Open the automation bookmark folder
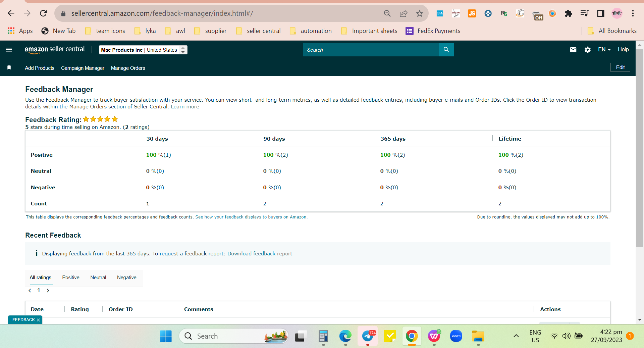This screenshot has height=348, width=644. [311, 31]
